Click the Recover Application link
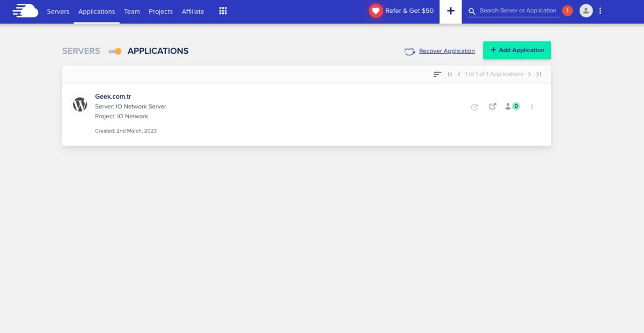644x333 pixels. pos(447,51)
